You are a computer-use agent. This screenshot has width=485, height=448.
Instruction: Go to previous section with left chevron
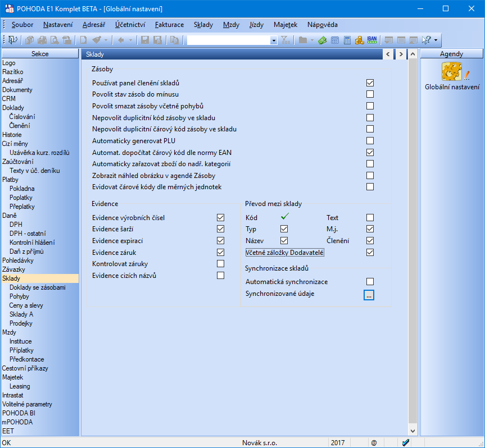coord(388,54)
